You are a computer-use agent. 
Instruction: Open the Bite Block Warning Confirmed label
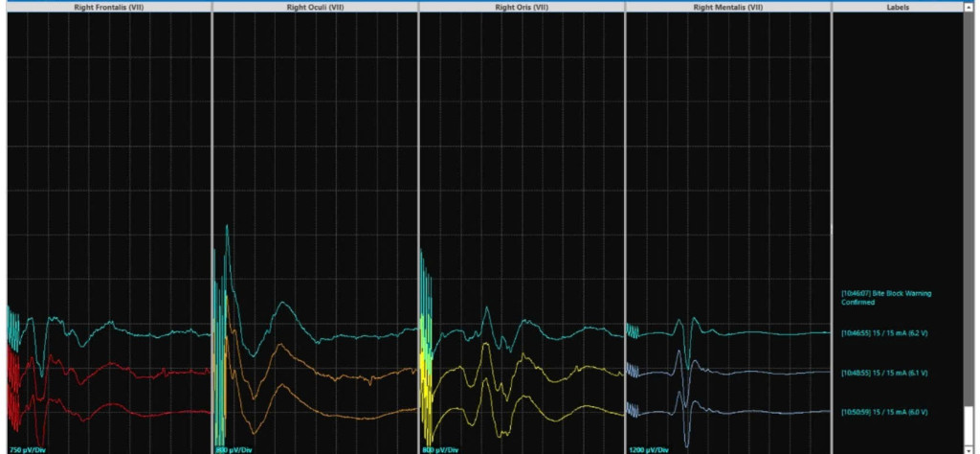coord(885,298)
